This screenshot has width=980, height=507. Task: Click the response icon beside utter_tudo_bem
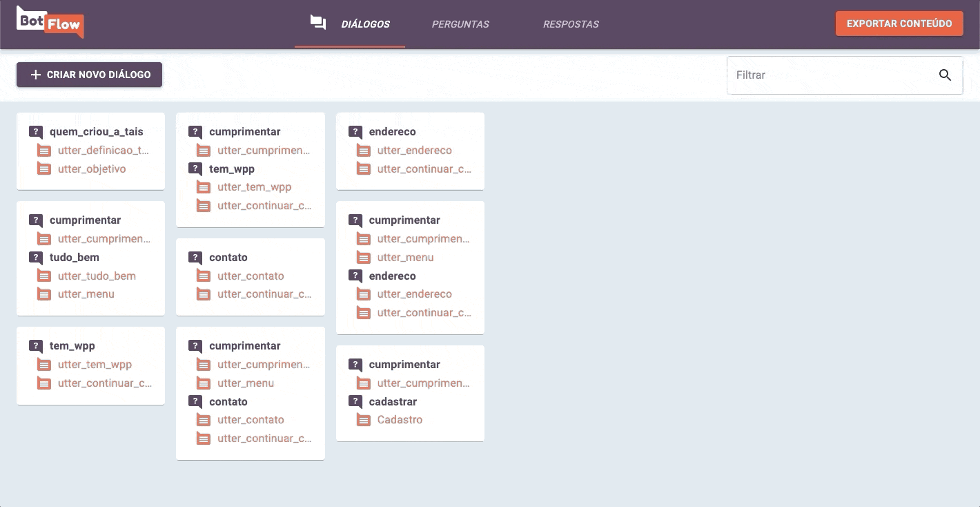tap(44, 276)
